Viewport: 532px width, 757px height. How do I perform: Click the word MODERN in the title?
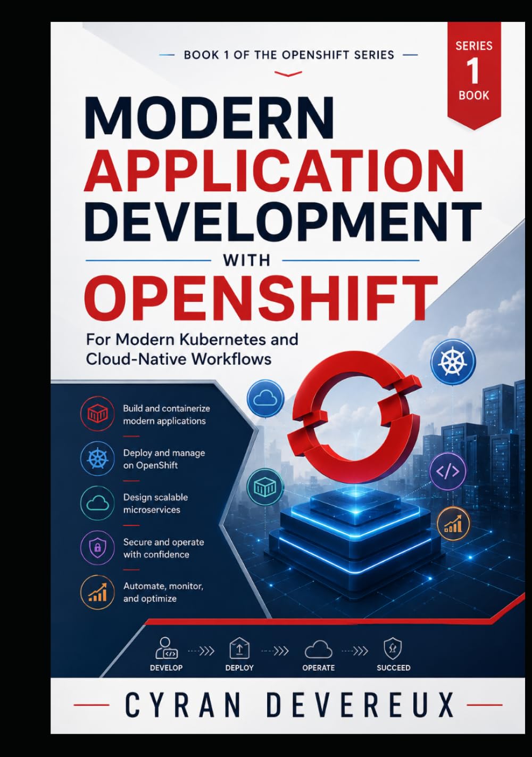(210, 118)
